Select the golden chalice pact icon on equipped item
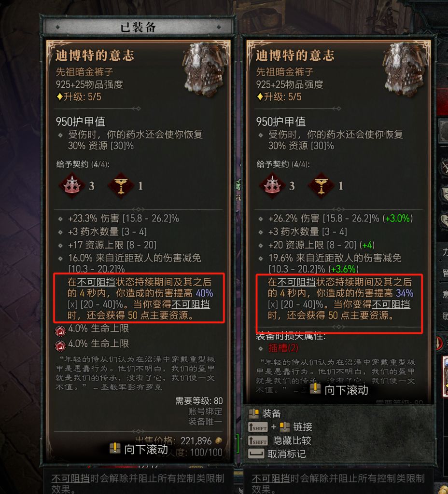The width and height of the screenshot is (448, 494). (x=121, y=186)
